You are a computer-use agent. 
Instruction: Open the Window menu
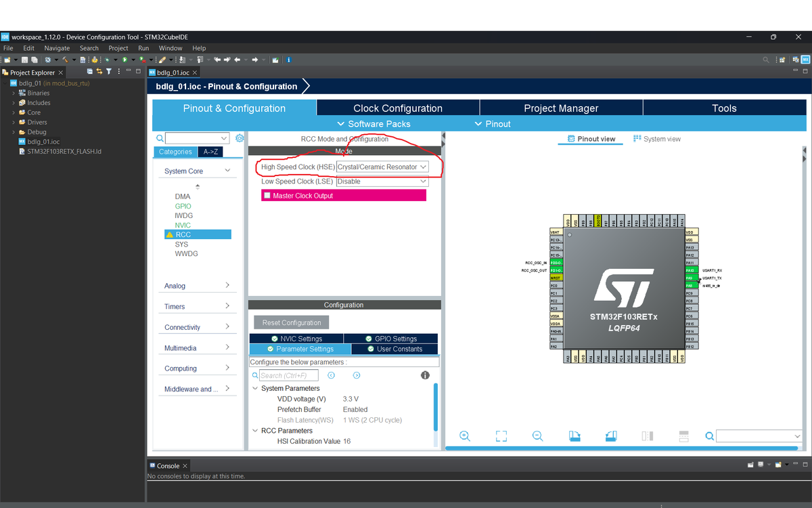click(x=171, y=48)
